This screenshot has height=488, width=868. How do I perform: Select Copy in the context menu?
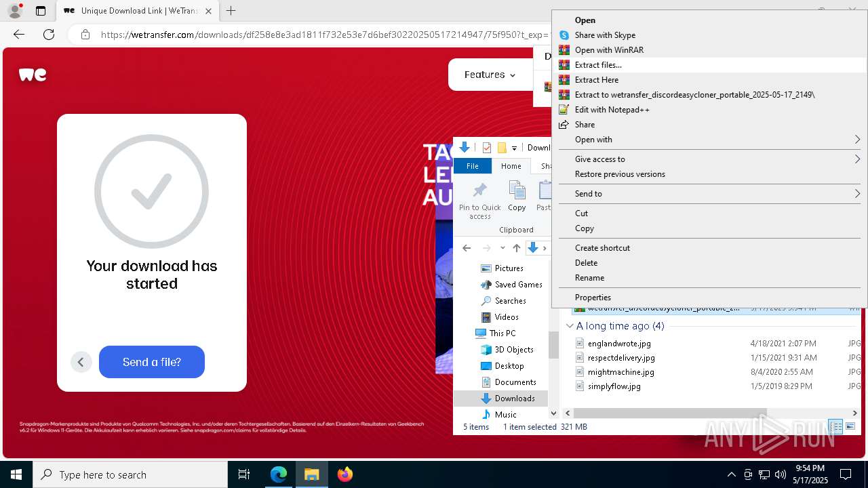coord(709,228)
